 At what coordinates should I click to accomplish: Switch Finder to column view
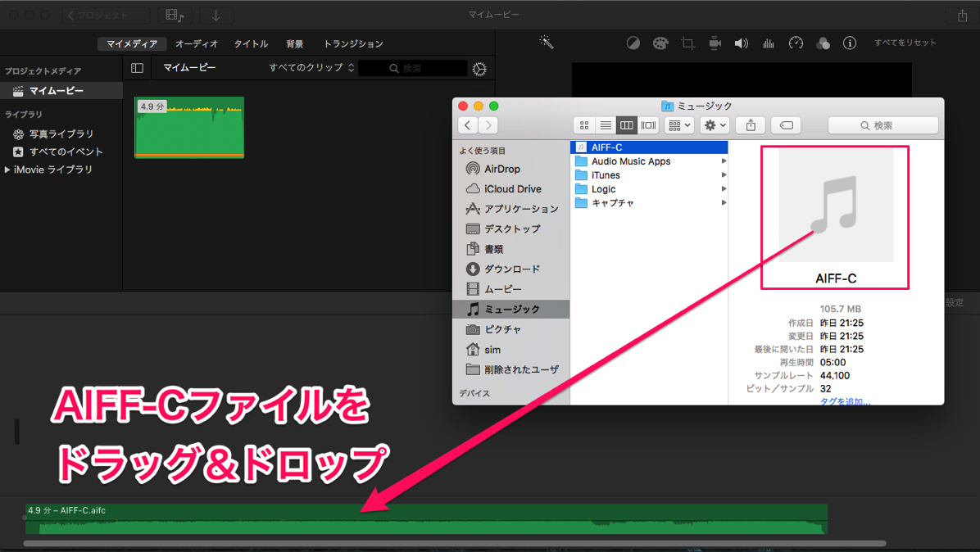[626, 125]
